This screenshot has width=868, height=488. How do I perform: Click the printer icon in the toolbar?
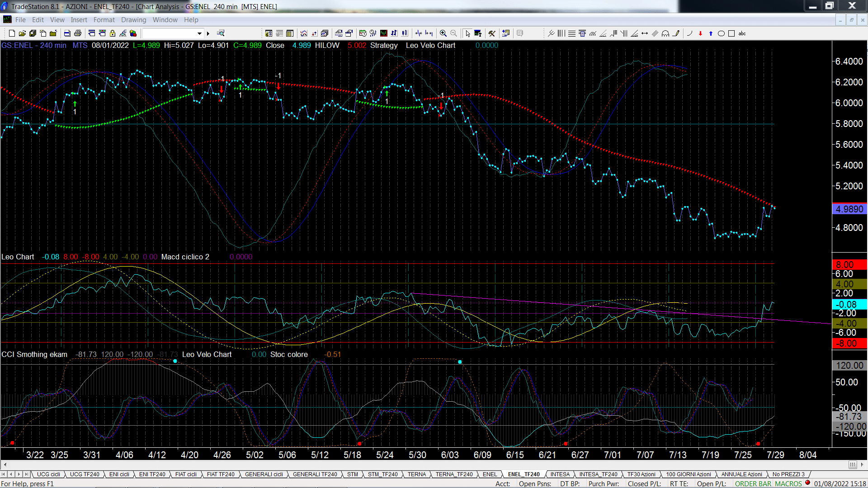[x=78, y=33]
